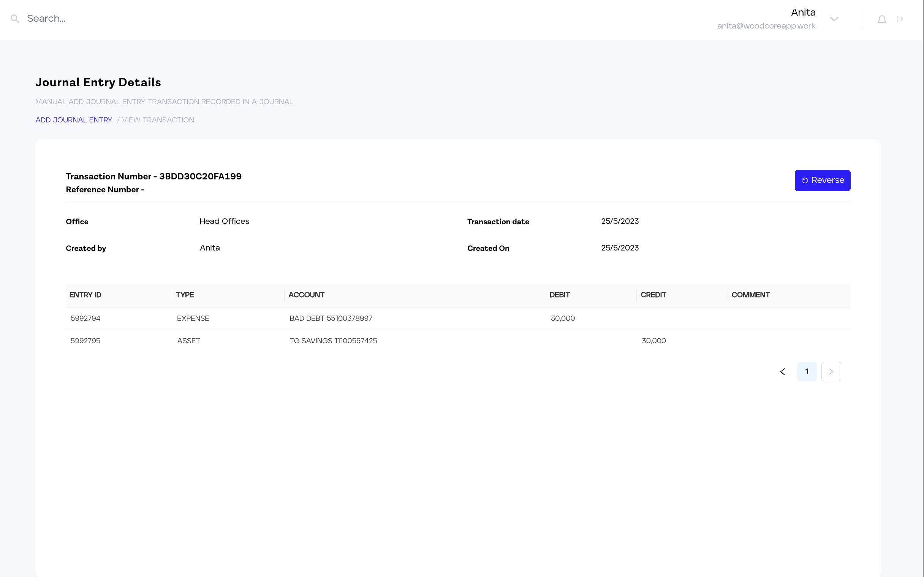Click the anita@woodcoreapp.work email text
Image resolution: width=924 pixels, height=577 pixels.
pyautogui.click(x=766, y=26)
